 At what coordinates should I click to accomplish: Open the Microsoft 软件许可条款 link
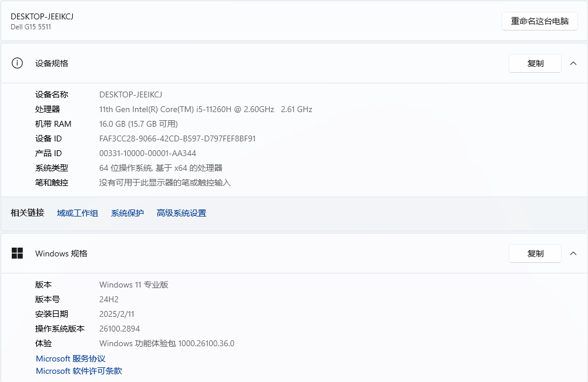79,371
